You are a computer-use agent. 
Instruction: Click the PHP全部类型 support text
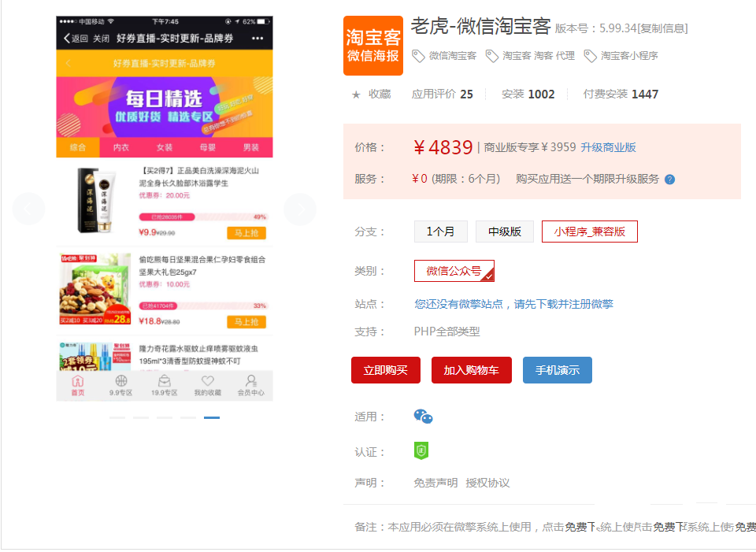click(447, 332)
